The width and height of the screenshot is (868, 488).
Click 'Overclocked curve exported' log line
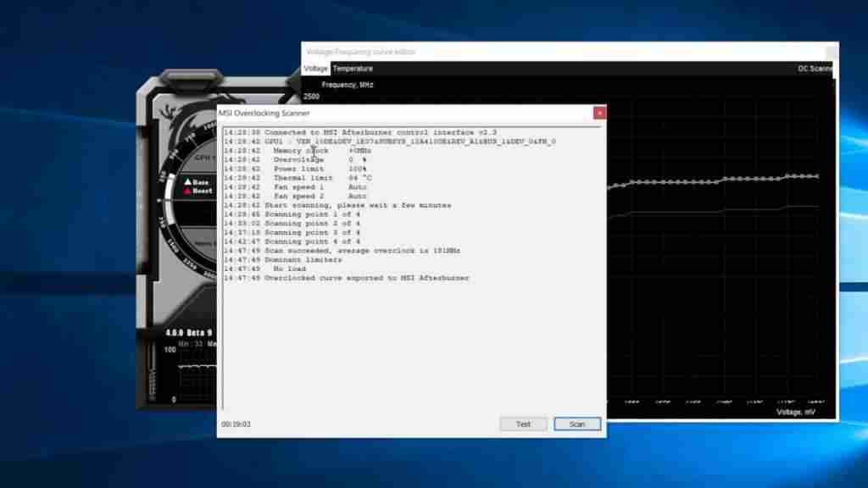click(x=366, y=278)
